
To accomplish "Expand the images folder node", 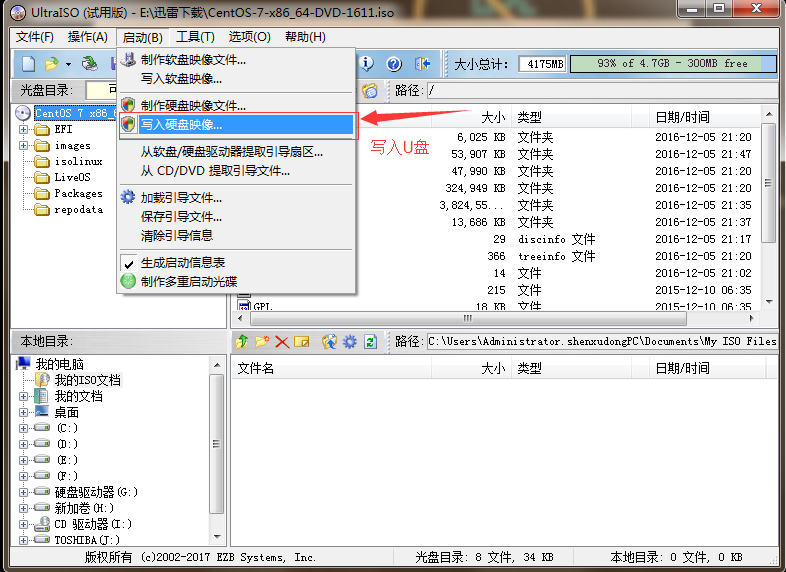I will [x=24, y=145].
